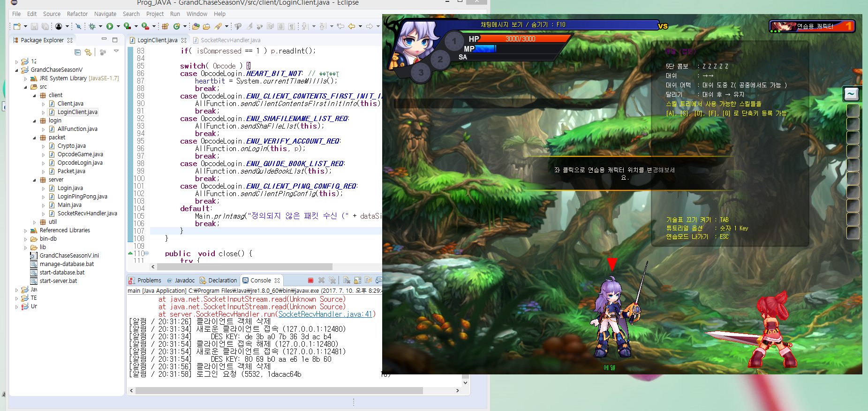Click the Debug bug icon in toolbar
This screenshot has width=868, height=411.
92,26
